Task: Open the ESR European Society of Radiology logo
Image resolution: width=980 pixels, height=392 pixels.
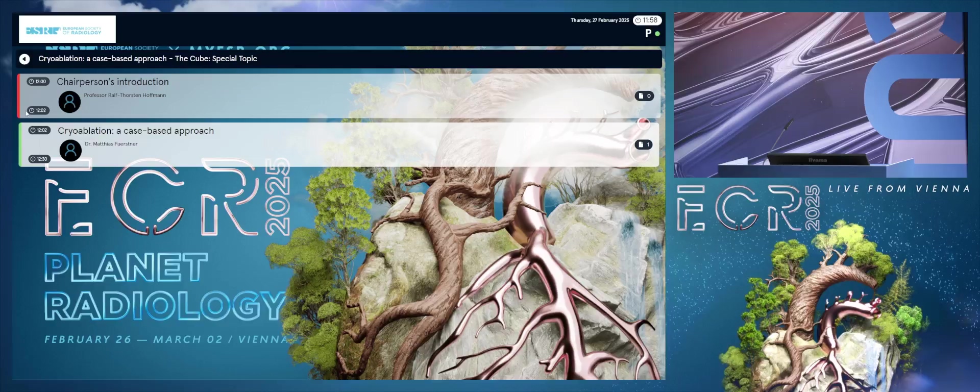Action: point(67,29)
